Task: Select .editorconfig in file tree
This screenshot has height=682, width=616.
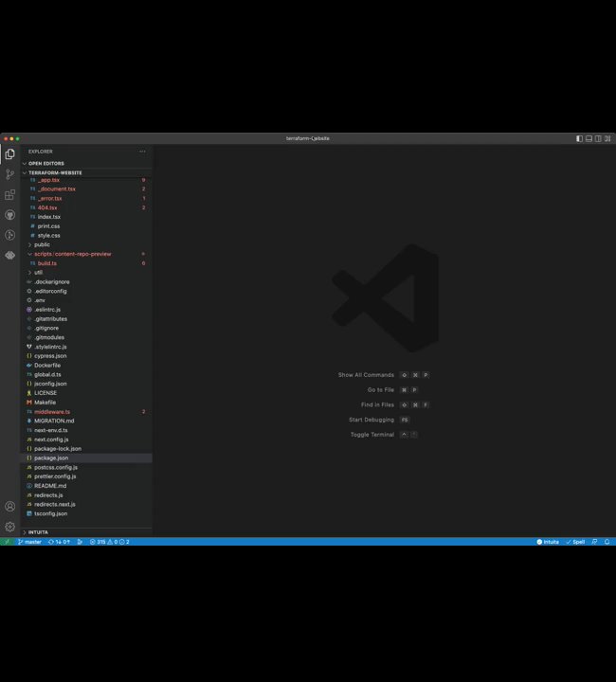Action: pyautogui.click(x=86, y=291)
